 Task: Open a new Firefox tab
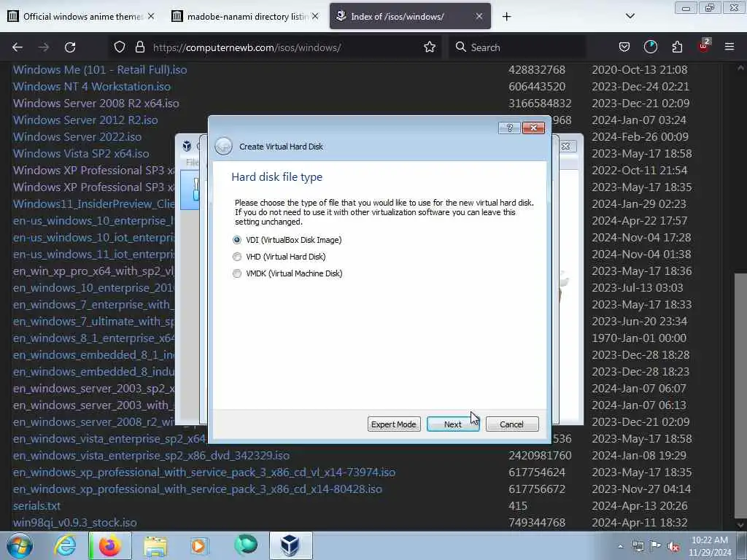tap(506, 17)
